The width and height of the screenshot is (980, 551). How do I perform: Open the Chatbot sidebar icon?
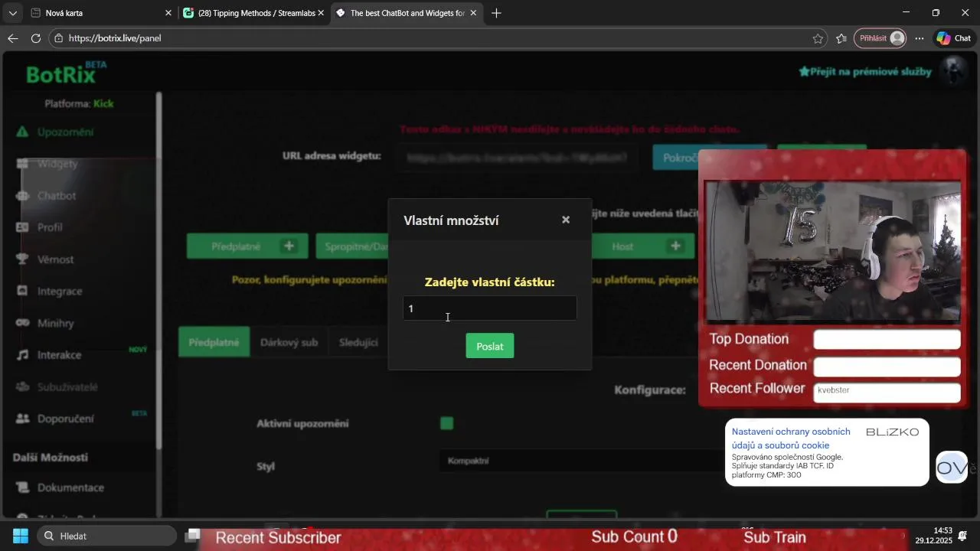[x=23, y=196]
